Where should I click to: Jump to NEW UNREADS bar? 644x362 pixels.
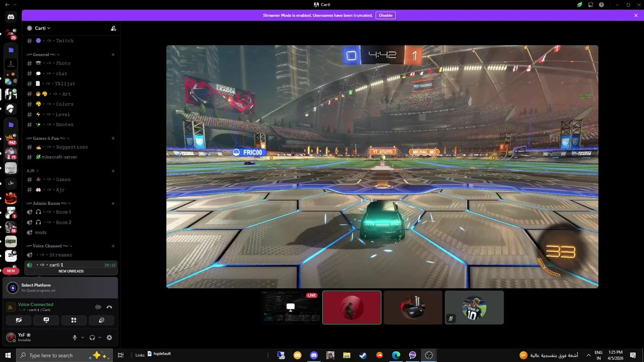pyautogui.click(x=71, y=271)
